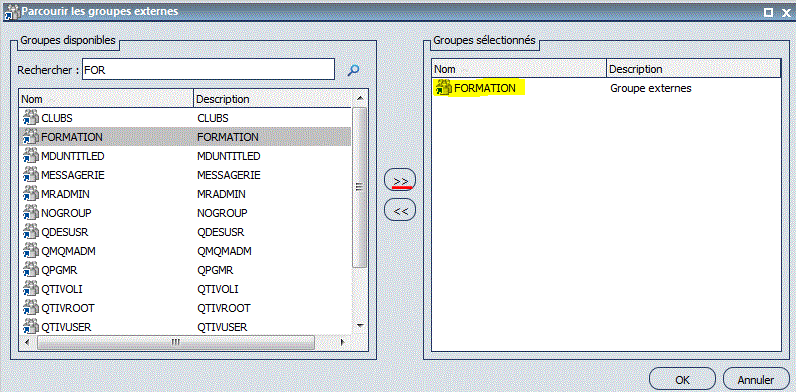The height and width of the screenshot is (392, 796).
Task: Select the MESSAGERIE name cell
Action: coord(73,175)
